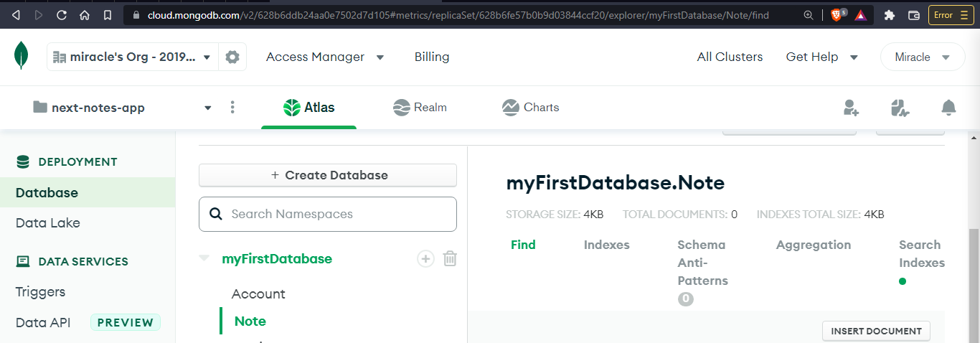The image size is (980, 343).
Task: Open the next-notes-app project dropdown
Action: pyautogui.click(x=123, y=108)
